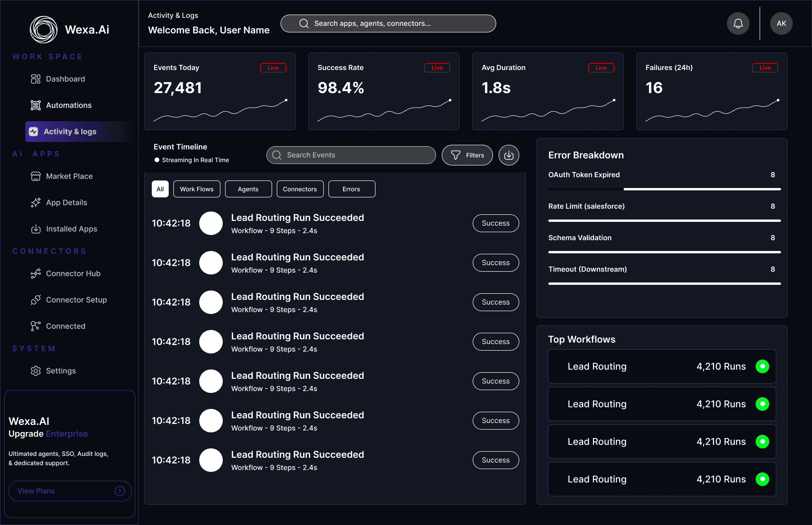Screen dimensions: 812x525
Task: Click the Connector Hub icon
Action: coord(36,274)
